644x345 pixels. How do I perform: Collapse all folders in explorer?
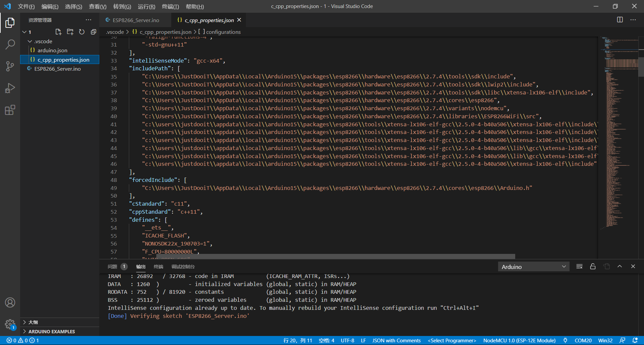[x=94, y=32]
